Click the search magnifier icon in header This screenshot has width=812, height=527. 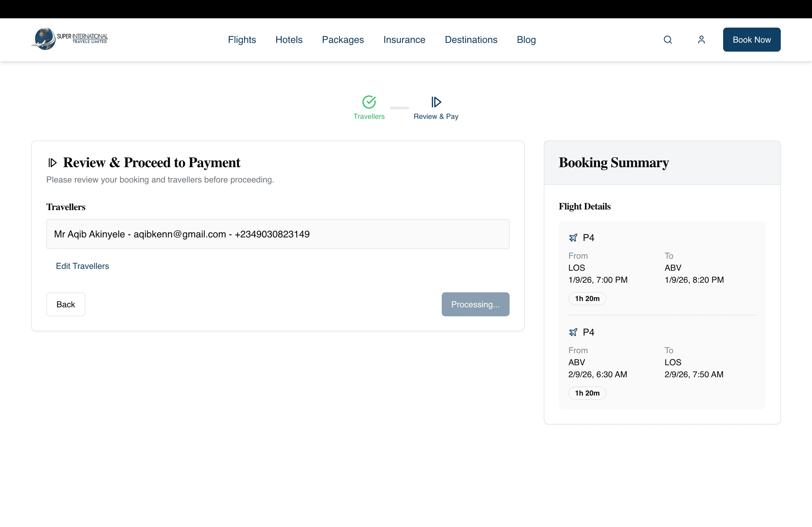pos(668,40)
